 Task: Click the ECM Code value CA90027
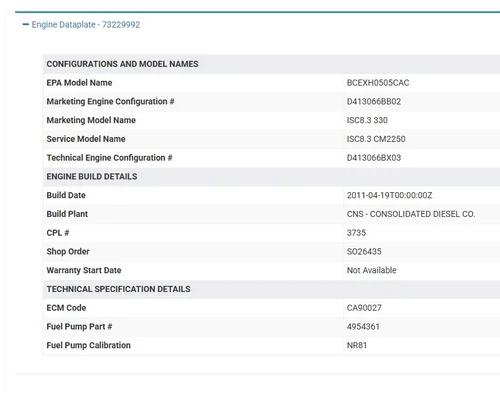[364, 308]
